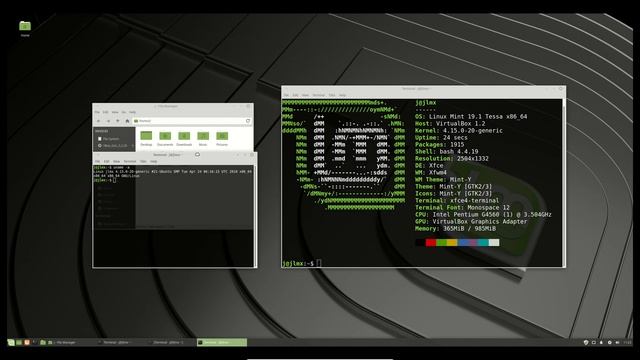Screen dimensions: 640x360
Task: Click the "Kernel: 4.15.0-20-generic" line
Action: tap(459, 131)
